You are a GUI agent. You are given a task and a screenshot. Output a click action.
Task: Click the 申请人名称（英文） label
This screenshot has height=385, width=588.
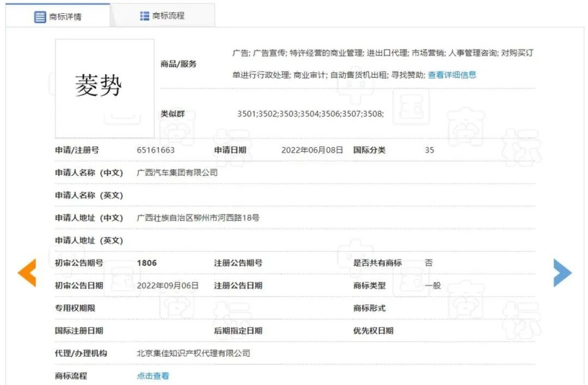tap(89, 195)
